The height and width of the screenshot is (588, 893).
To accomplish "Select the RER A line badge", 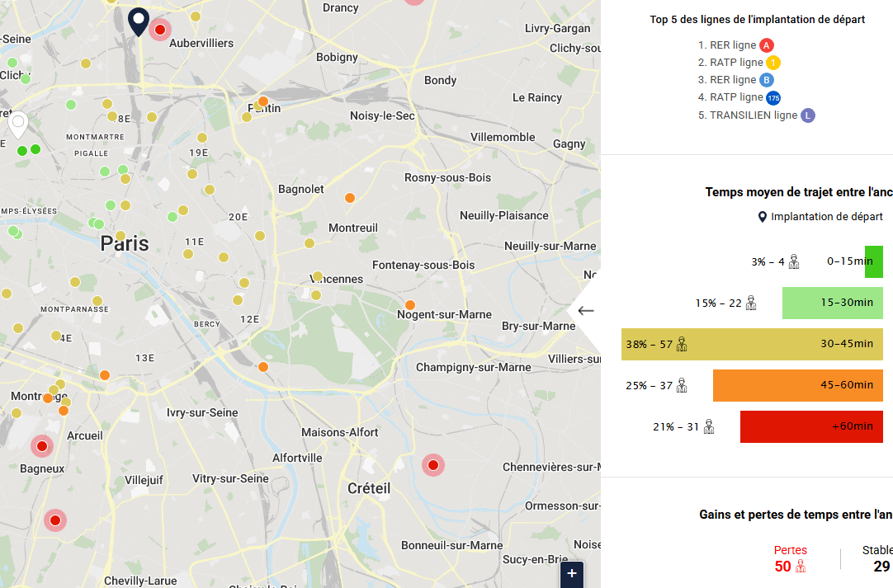I will [x=767, y=45].
